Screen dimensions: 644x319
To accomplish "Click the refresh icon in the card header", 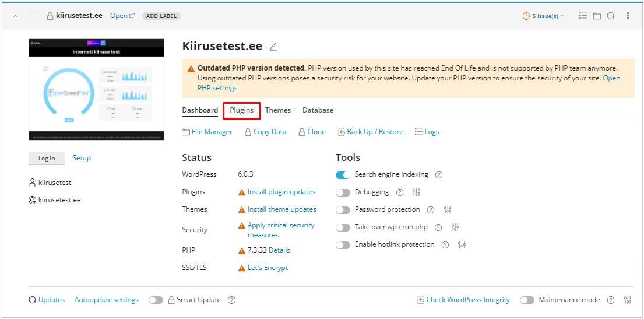I will (x=611, y=16).
